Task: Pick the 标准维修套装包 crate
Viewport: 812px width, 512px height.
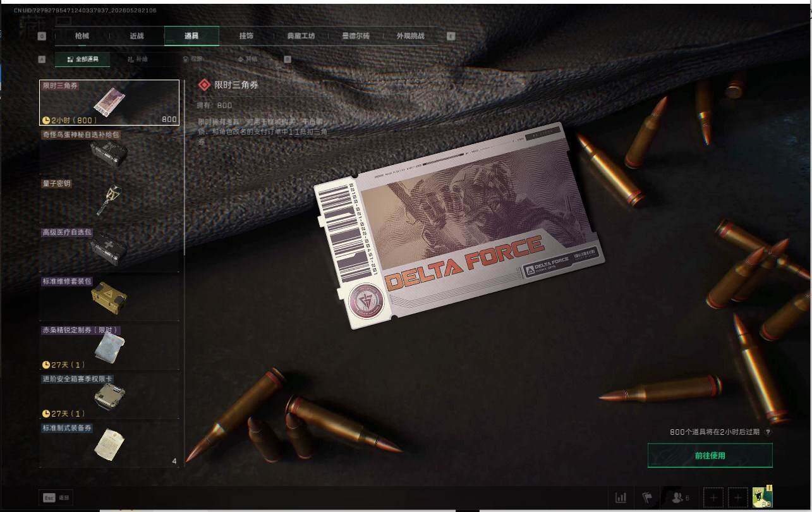Action: click(x=109, y=298)
